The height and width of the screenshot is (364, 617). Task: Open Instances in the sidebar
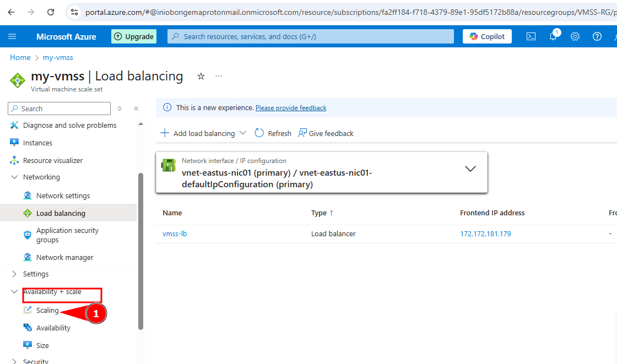[37, 143]
